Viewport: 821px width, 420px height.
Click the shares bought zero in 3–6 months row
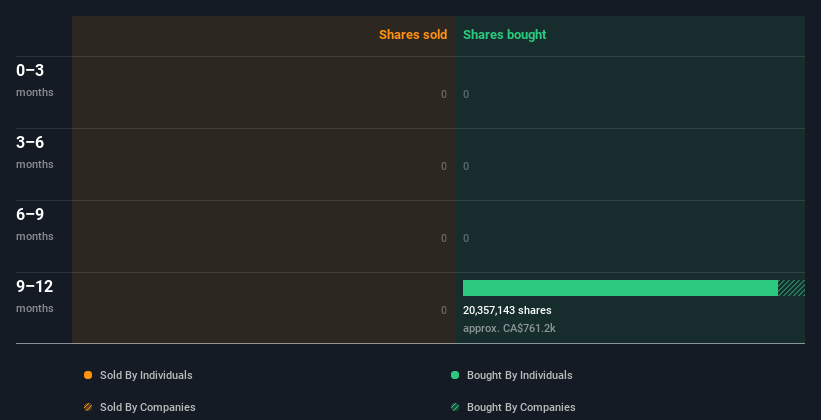click(466, 166)
